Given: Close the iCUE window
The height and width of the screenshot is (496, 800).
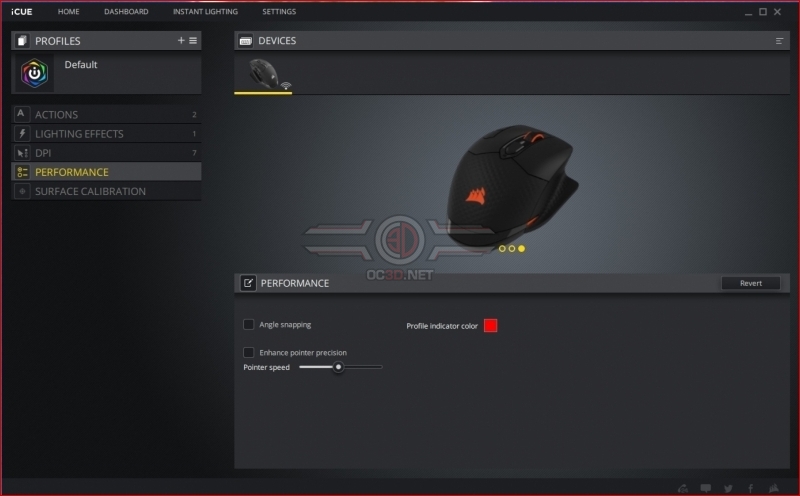Looking at the screenshot, I should 777,12.
